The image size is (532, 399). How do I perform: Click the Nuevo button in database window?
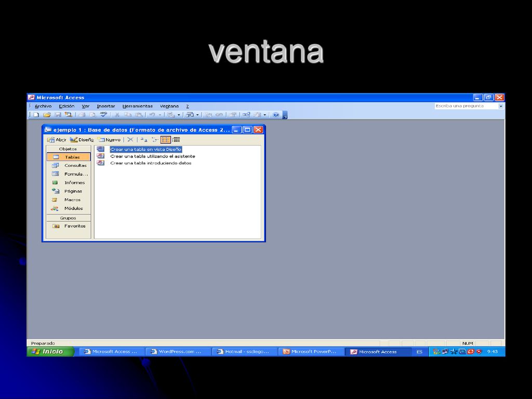[x=109, y=139]
